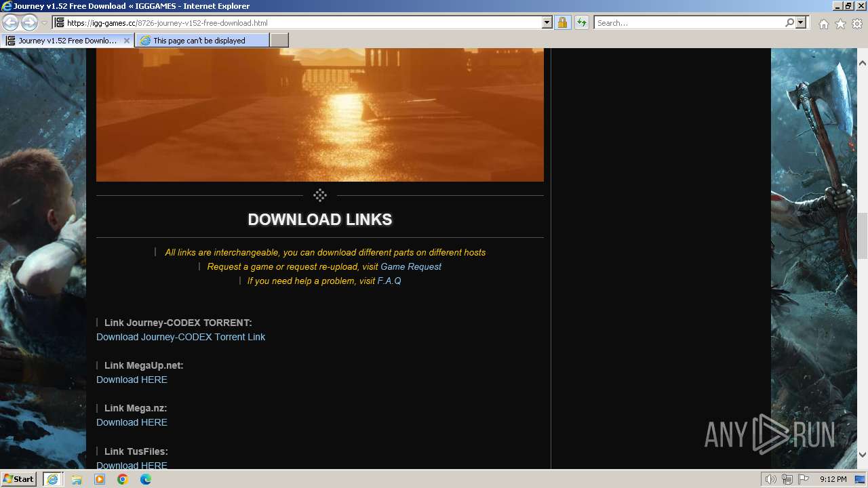868x488 pixels.
Task: Click Internet Explorer taskbar icon
Action: [x=52, y=479]
